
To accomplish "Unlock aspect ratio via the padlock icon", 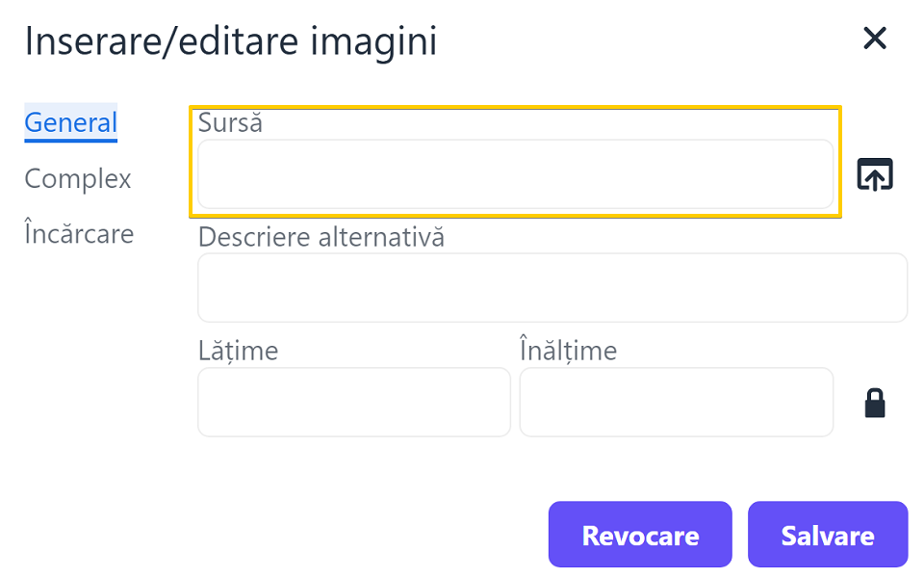I will click(x=875, y=403).
